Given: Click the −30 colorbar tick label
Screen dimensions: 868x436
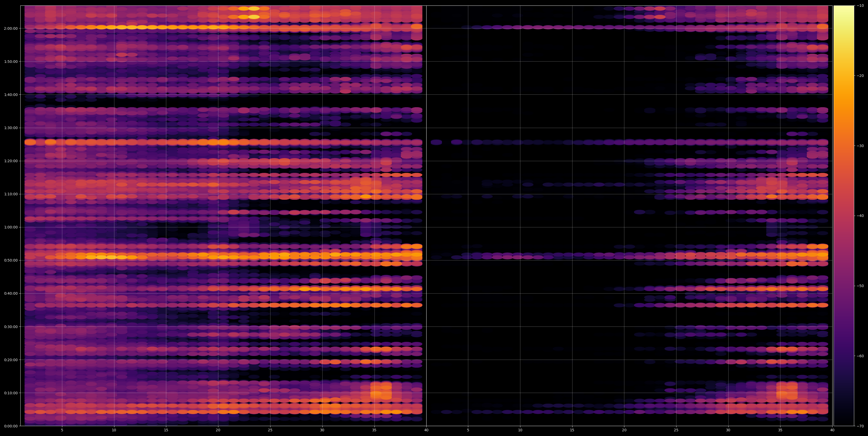Looking at the screenshot, I should click(860, 146).
